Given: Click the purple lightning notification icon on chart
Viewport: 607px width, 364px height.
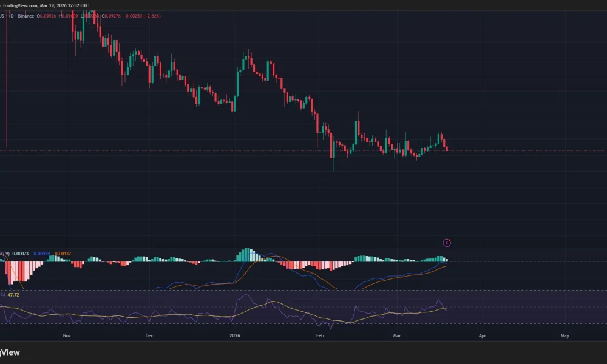Looking at the screenshot, I should coord(446,243).
